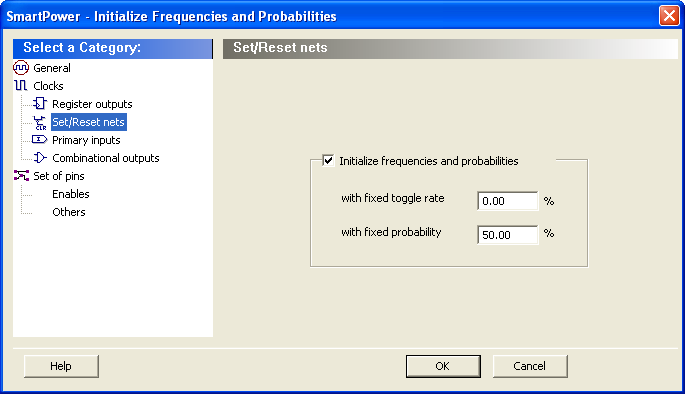Click the Clocks pulse icon
685x394 pixels.
tap(21, 86)
